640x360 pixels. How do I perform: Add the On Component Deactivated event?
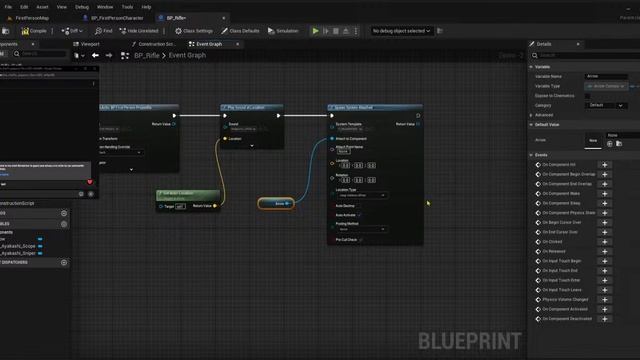point(604,319)
